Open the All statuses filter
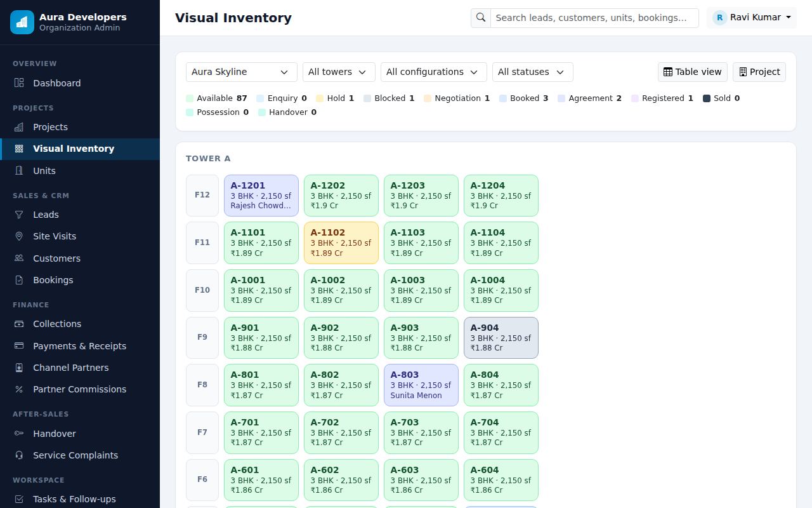The height and width of the screenshot is (508, 812). point(533,72)
